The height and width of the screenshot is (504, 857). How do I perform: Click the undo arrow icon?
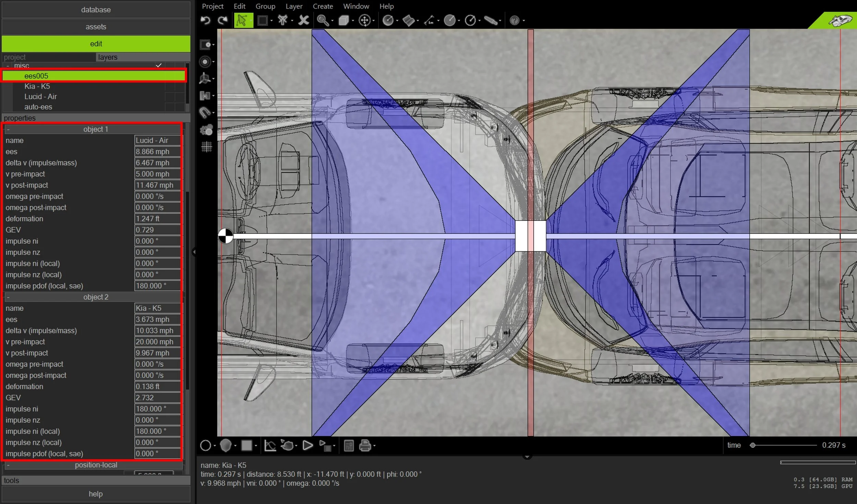click(x=205, y=21)
